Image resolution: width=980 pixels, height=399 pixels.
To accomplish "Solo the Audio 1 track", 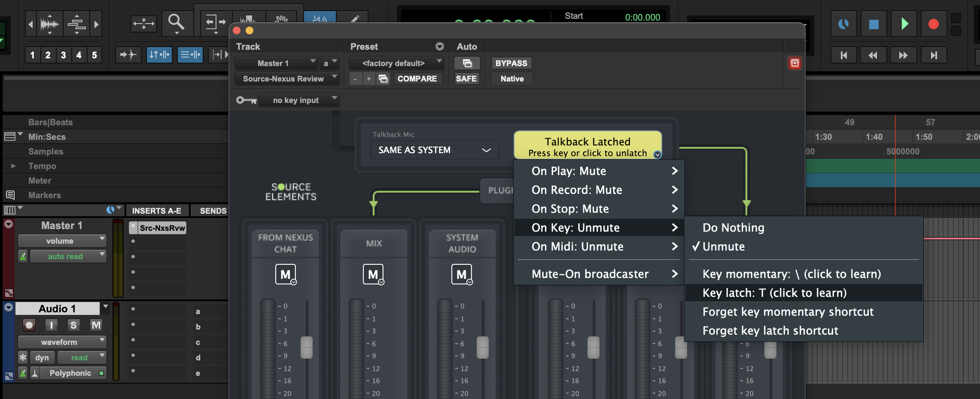I will [73, 325].
